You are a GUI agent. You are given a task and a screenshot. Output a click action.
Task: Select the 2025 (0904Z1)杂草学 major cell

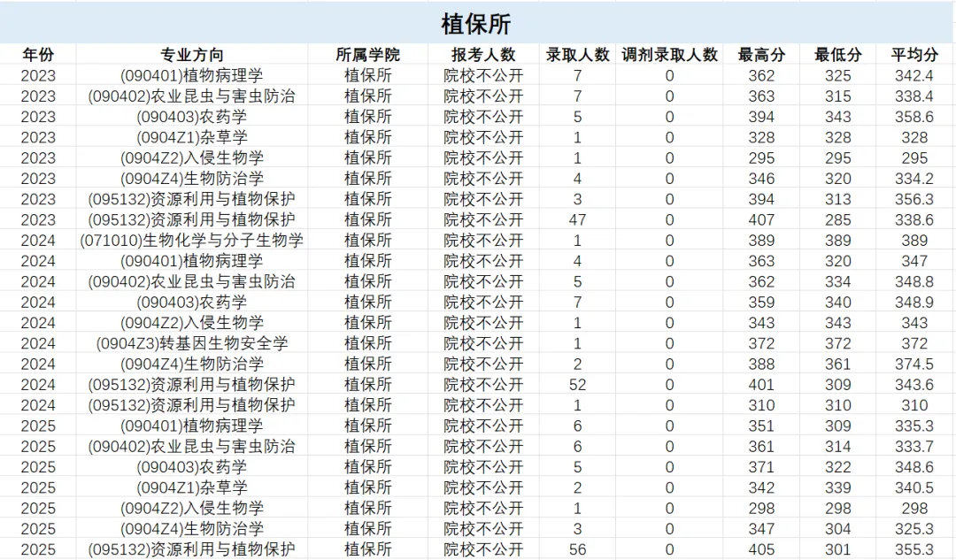[191, 487]
